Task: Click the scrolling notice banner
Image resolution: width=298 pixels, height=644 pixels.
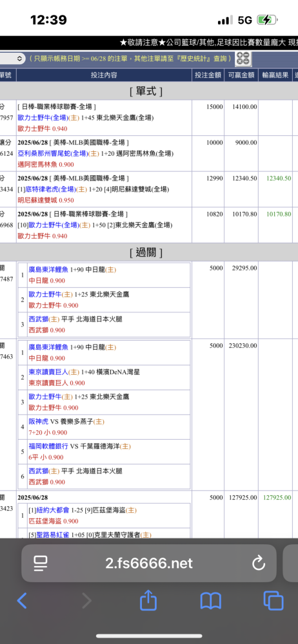Action: (x=149, y=43)
